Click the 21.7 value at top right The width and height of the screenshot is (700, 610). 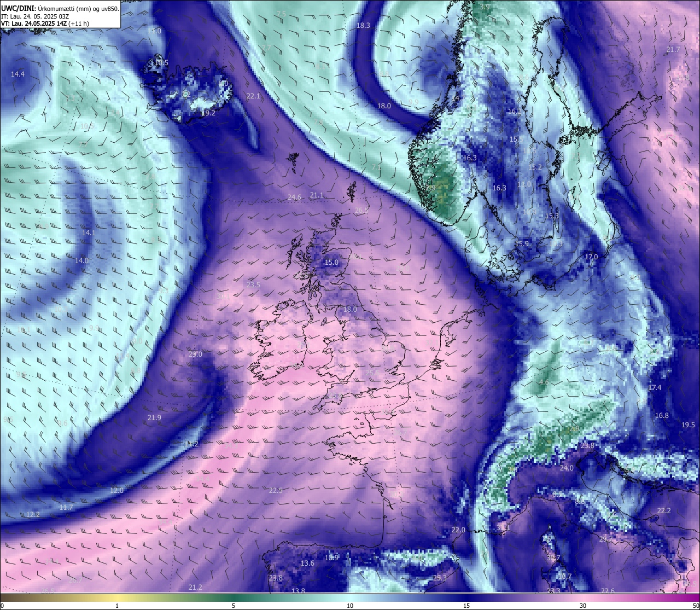(x=673, y=49)
